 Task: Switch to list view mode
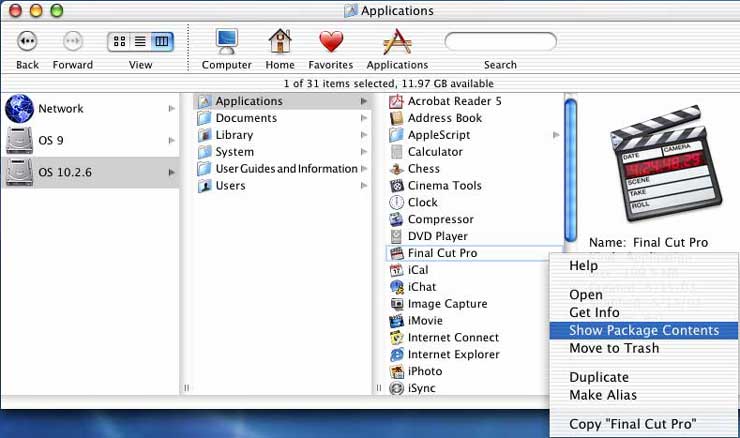click(140, 41)
